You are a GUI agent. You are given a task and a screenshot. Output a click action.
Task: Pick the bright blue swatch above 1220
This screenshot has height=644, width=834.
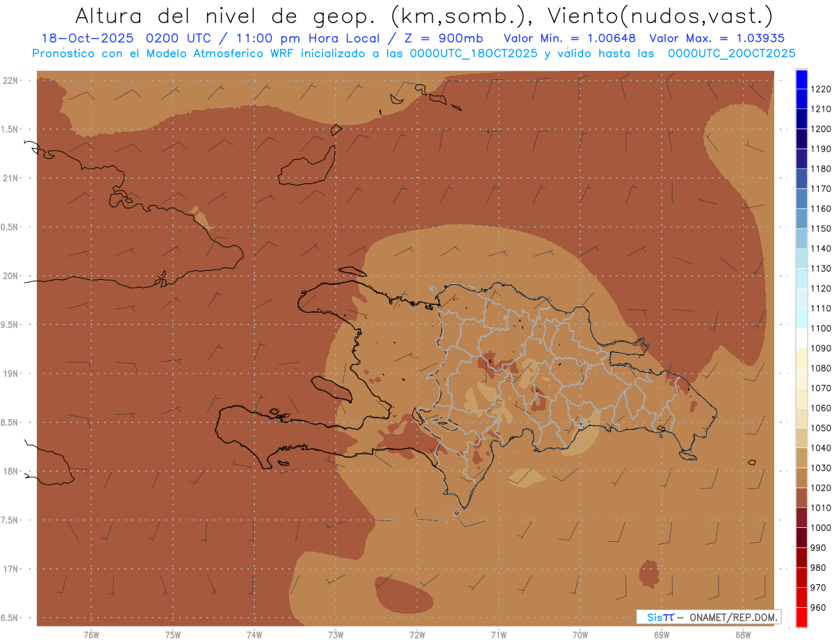[x=801, y=79]
